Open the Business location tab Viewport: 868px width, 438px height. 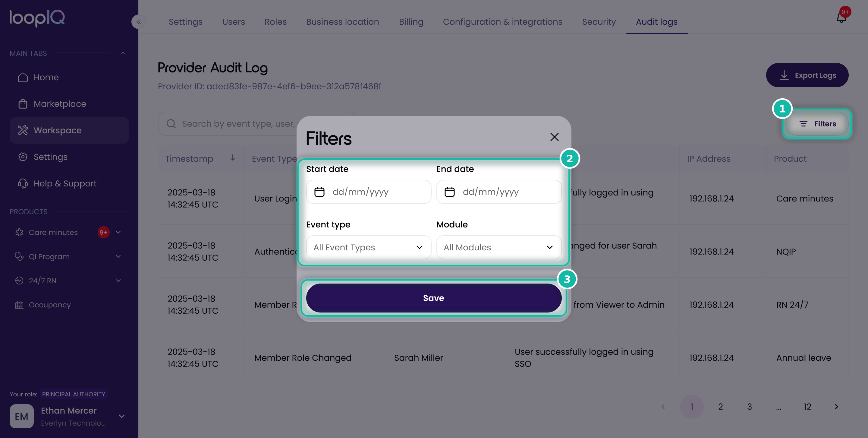click(x=342, y=22)
